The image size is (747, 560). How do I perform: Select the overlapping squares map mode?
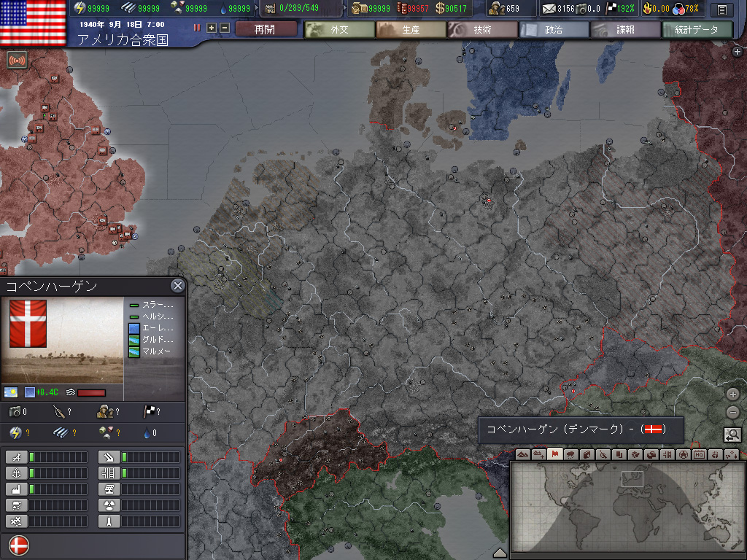[x=619, y=454]
